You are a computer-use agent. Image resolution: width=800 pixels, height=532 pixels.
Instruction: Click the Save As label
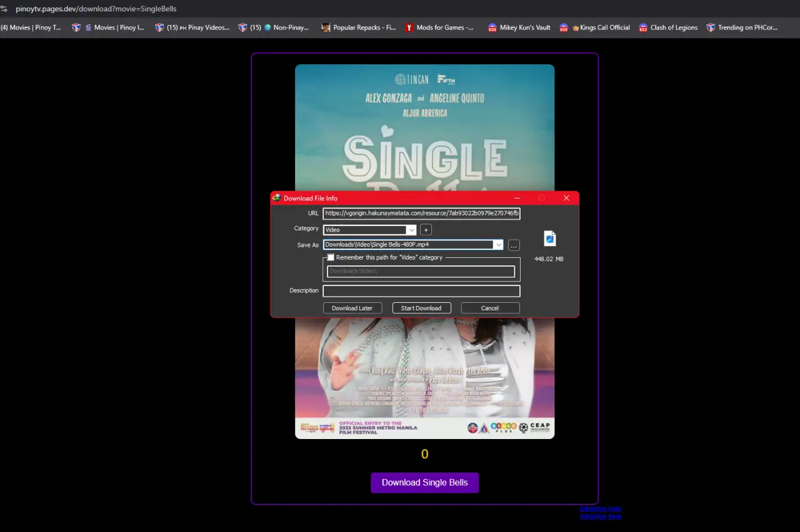point(308,245)
